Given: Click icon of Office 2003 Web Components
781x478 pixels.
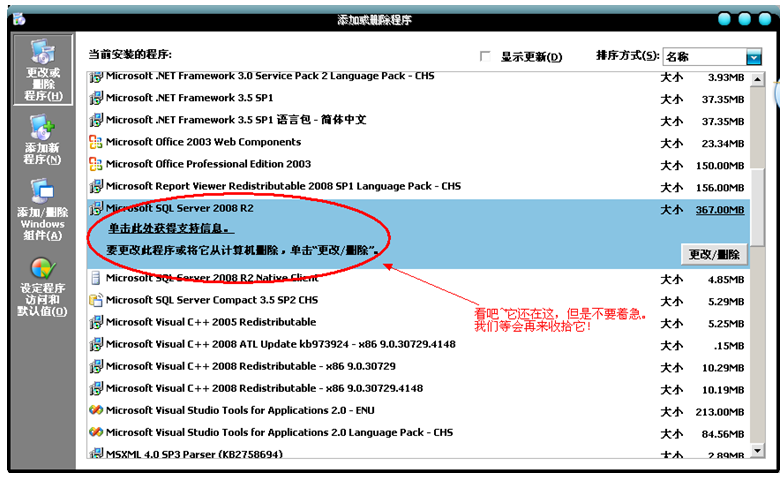Looking at the screenshot, I should point(96,142).
